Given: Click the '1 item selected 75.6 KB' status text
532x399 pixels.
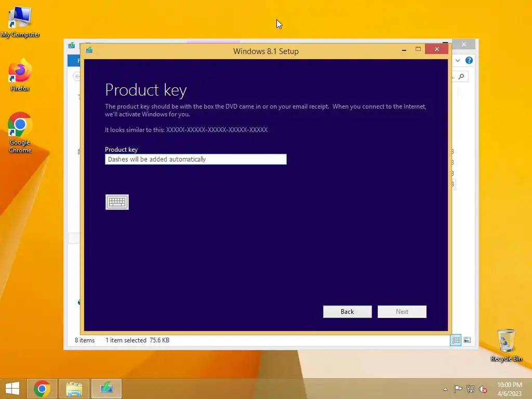Looking at the screenshot, I should tap(137, 340).
